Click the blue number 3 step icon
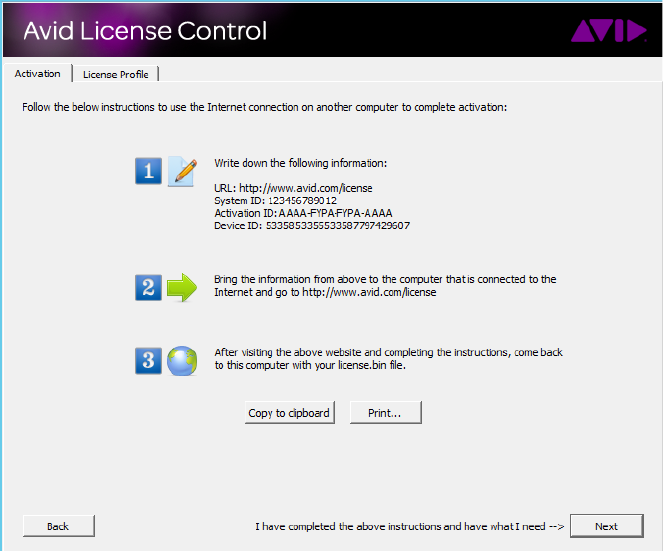The height and width of the screenshot is (551, 663). coord(148,361)
